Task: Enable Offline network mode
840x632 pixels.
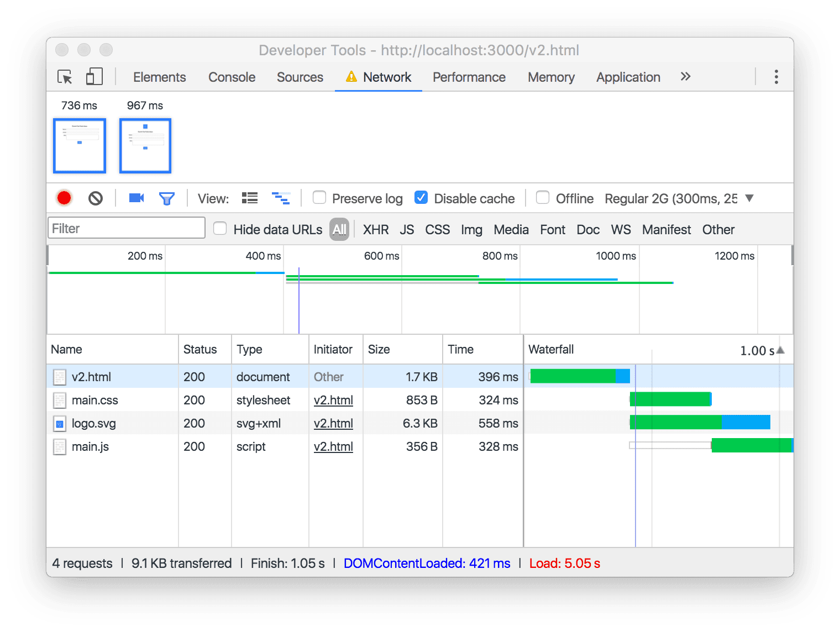Action: [542, 198]
